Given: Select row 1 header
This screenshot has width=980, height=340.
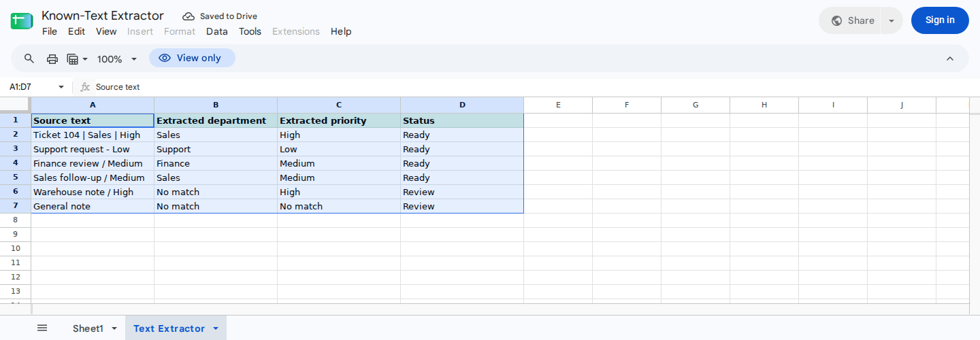Looking at the screenshot, I should coord(16,120).
